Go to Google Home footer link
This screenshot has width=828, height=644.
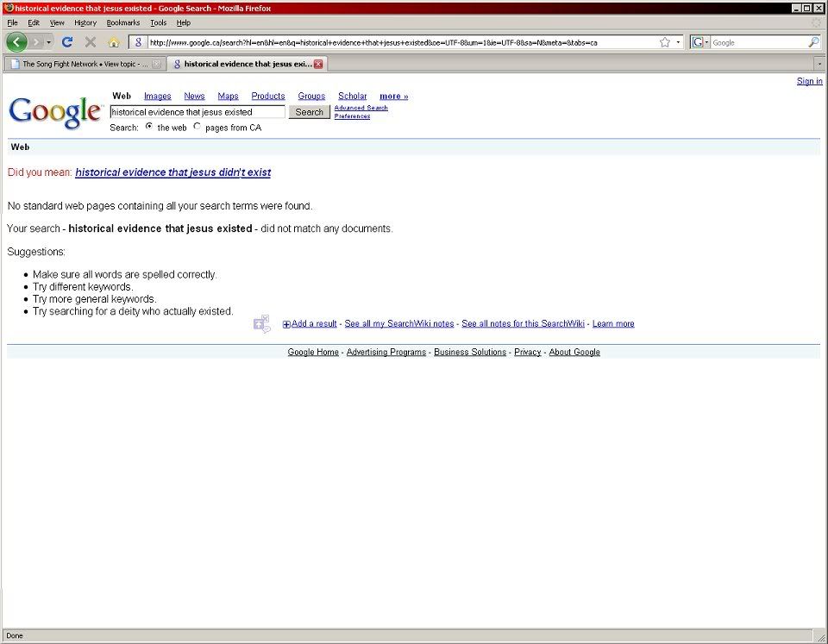(x=312, y=352)
